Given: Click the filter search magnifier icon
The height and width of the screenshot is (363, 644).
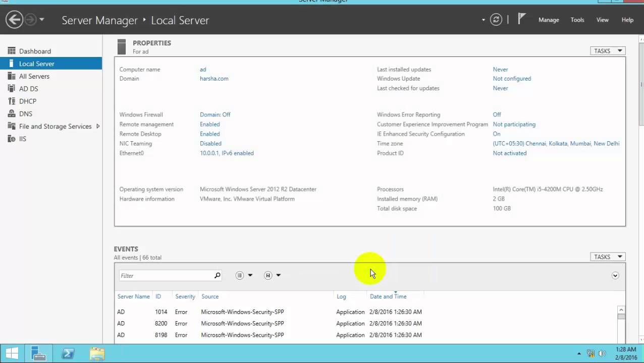Looking at the screenshot, I should [217, 275].
